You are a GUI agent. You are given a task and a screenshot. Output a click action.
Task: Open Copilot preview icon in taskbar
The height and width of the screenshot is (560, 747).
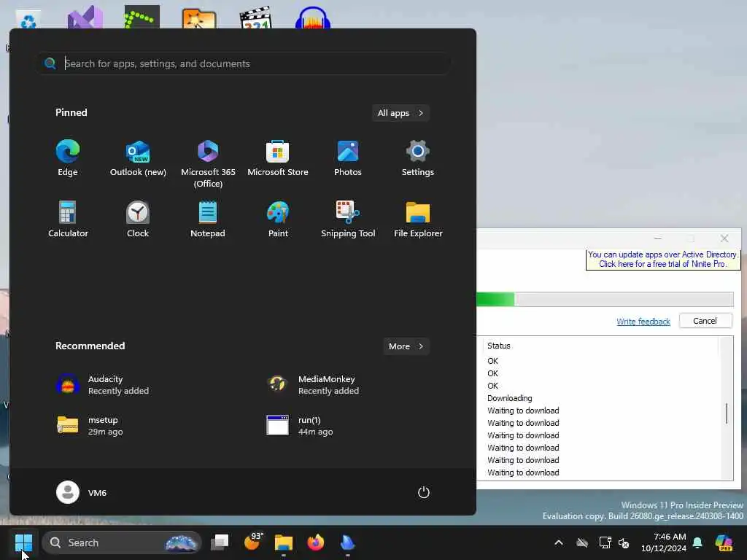[x=724, y=542]
